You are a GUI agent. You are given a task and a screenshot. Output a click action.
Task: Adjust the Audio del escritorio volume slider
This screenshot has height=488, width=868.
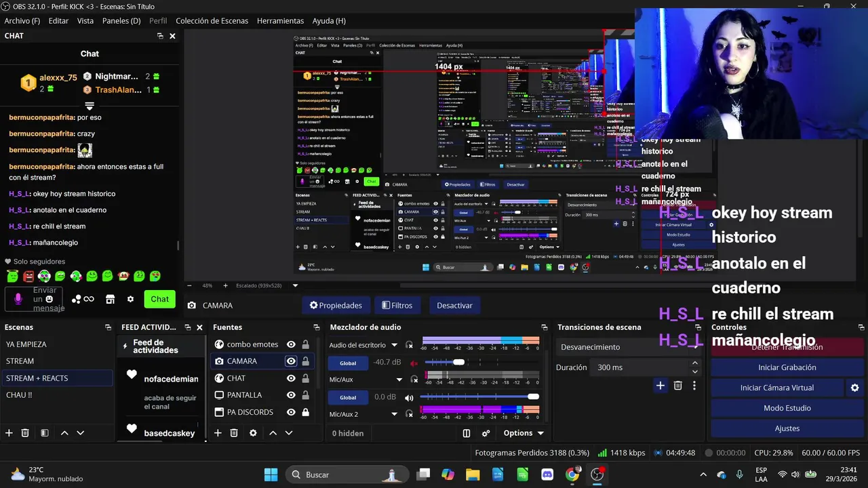point(459,362)
